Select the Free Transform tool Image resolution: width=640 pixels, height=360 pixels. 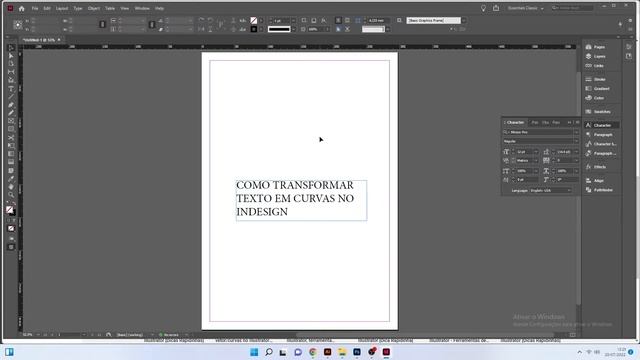[x=11, y=146]
